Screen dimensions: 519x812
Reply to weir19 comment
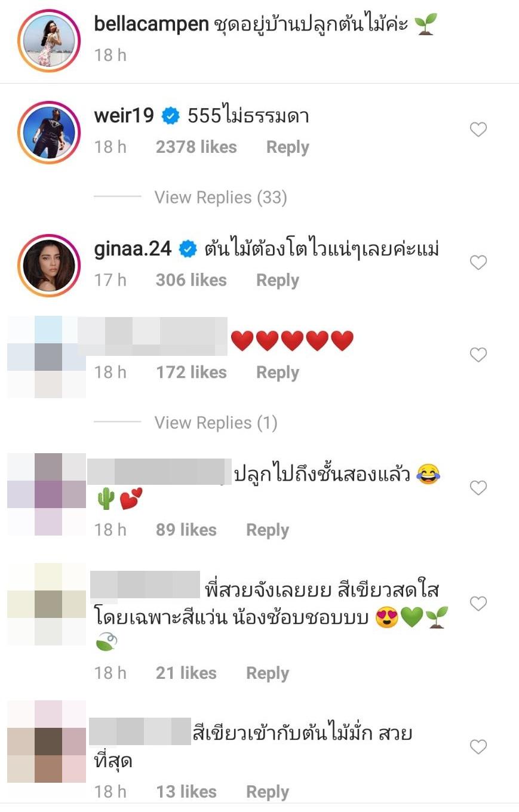pos(287,147)
